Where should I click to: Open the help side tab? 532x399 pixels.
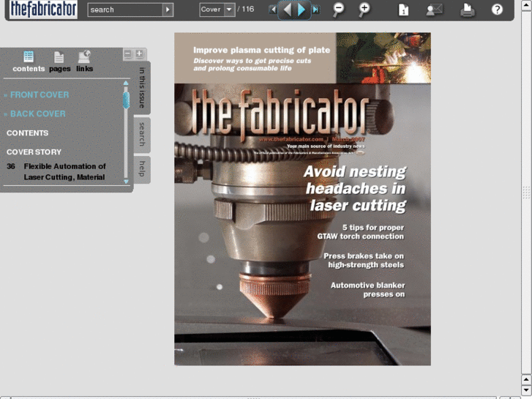coord(142,169)
